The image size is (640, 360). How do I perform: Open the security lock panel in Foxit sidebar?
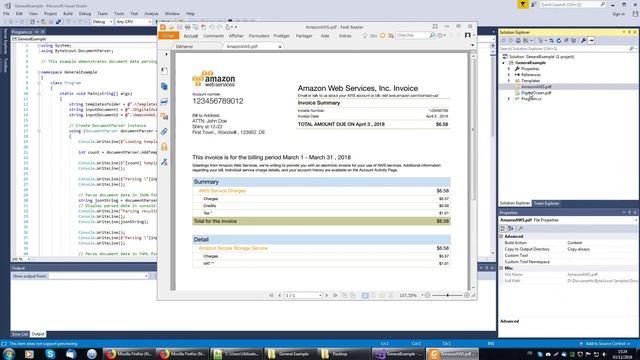coord(164,147)
